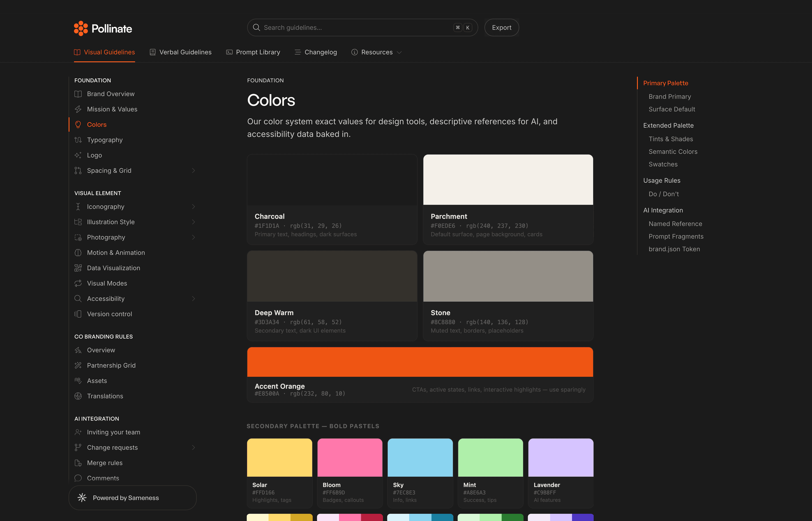Click the Typography sidebar icon
Viewport: 812px width, 521px height.
point(78,140)
